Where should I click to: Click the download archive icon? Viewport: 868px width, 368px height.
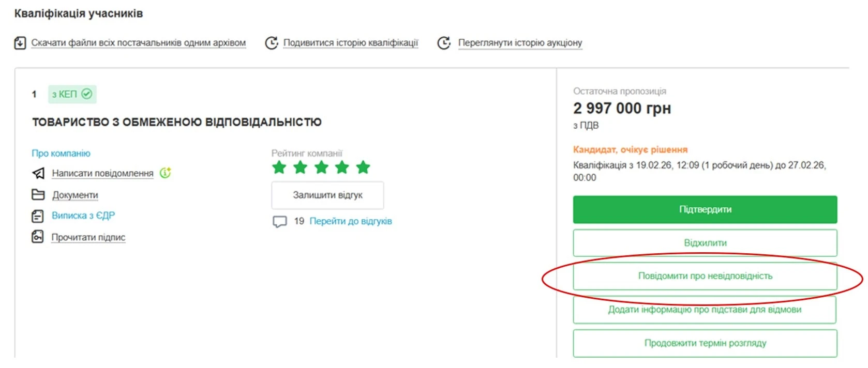tap(20, 43)
